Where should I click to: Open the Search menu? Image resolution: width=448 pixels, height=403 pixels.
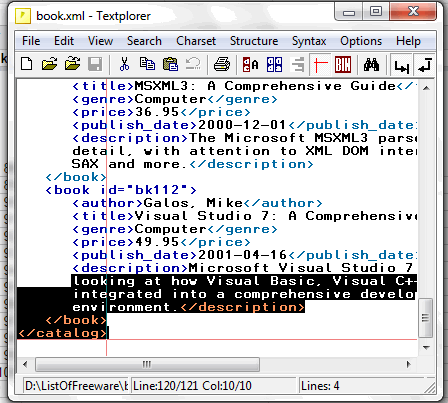click(x=144, y=41)
